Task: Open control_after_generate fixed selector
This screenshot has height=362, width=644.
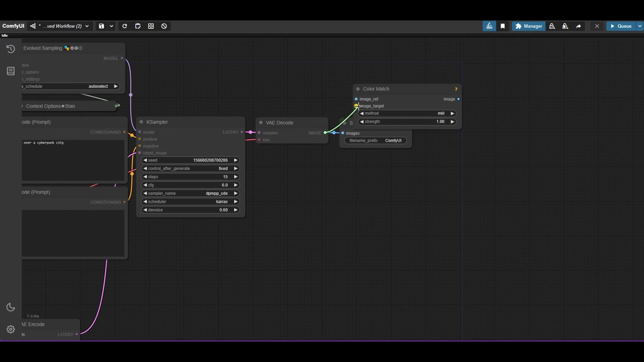Action: pos(191,169)
